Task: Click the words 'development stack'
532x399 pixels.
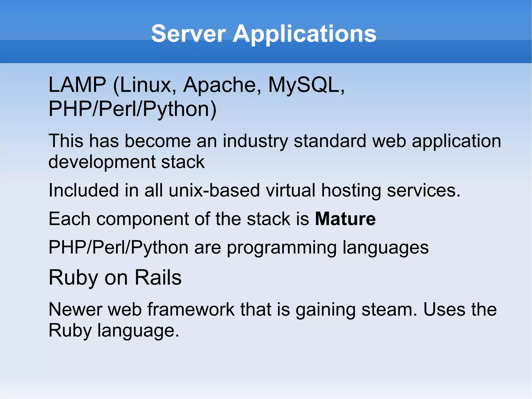Action: (x=127, y=162)
